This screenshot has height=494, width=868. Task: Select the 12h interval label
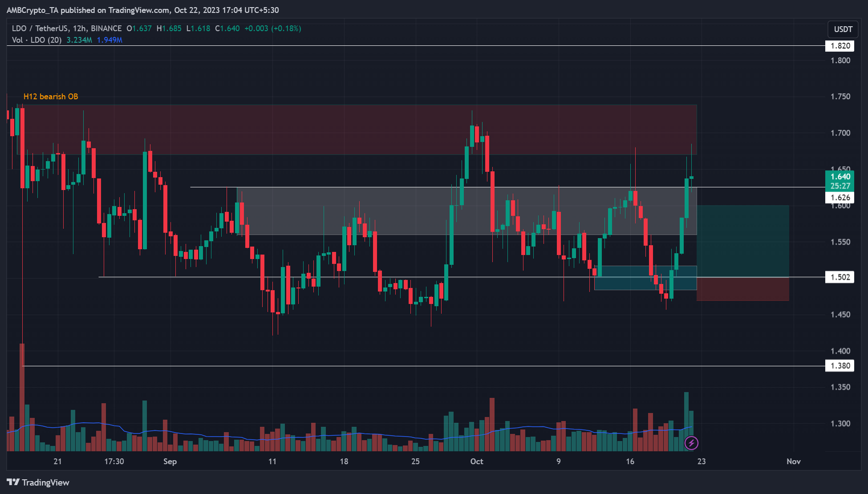click(x=79, y=28)
